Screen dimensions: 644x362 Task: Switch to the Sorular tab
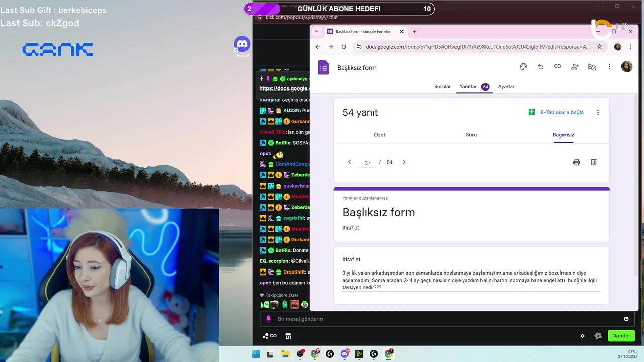[x=443, y=87]
